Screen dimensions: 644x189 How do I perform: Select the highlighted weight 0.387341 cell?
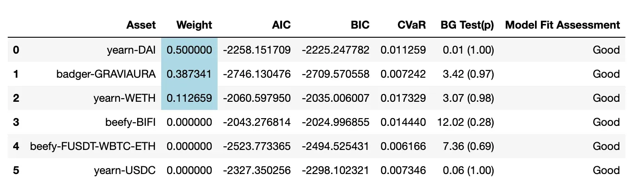click(x=189, y=74)
